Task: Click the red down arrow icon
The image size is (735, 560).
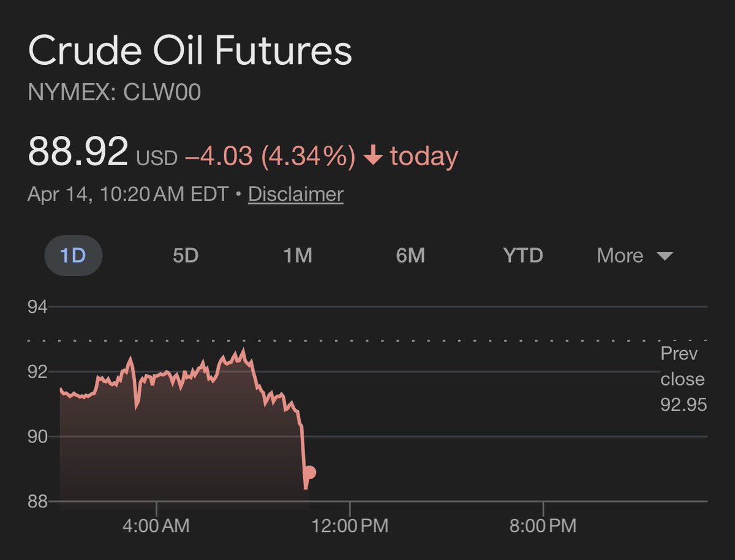Action: pyautogui.click(x=372, y=157)
